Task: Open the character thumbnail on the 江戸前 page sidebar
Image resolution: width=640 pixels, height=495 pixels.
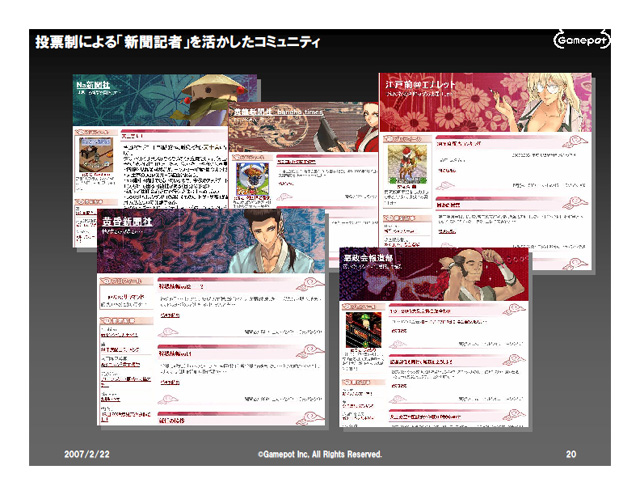Action: [408, 168]
